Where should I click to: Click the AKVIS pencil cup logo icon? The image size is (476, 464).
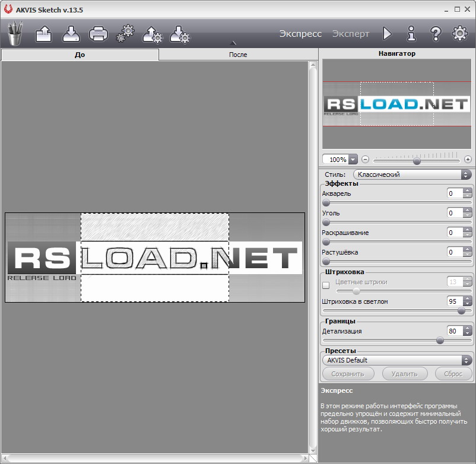coord(15,33)
